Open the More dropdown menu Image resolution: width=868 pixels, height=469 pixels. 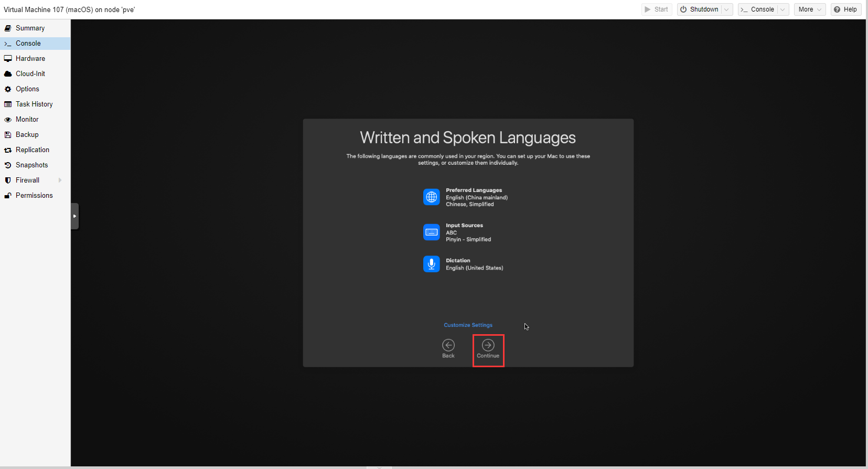[x=809, y=9]
